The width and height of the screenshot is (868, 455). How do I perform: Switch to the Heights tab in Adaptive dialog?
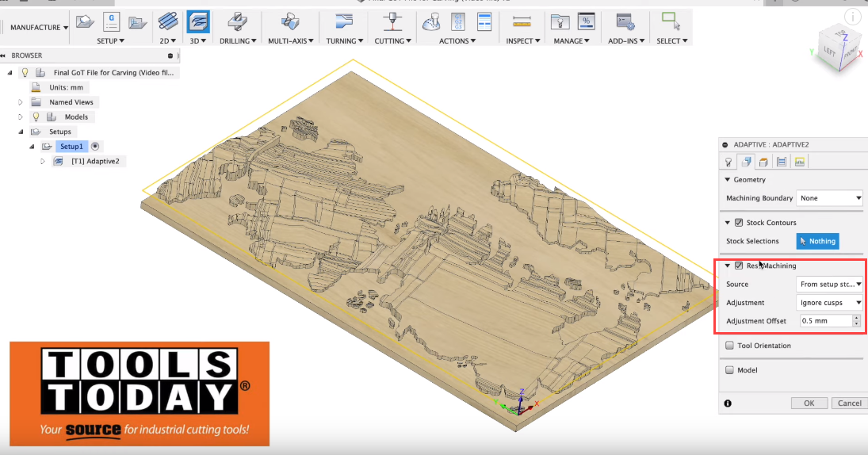click(x=763, y=162)
